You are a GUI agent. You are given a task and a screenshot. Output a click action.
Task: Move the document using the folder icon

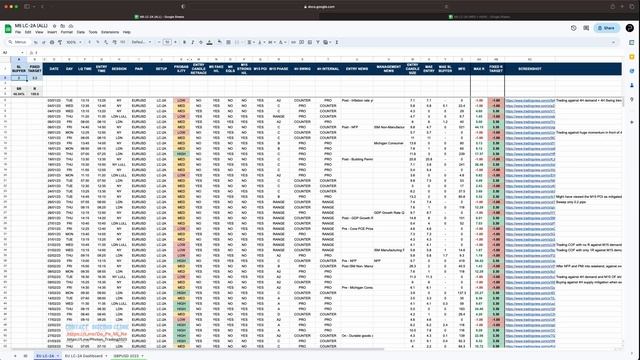[62, 26]
